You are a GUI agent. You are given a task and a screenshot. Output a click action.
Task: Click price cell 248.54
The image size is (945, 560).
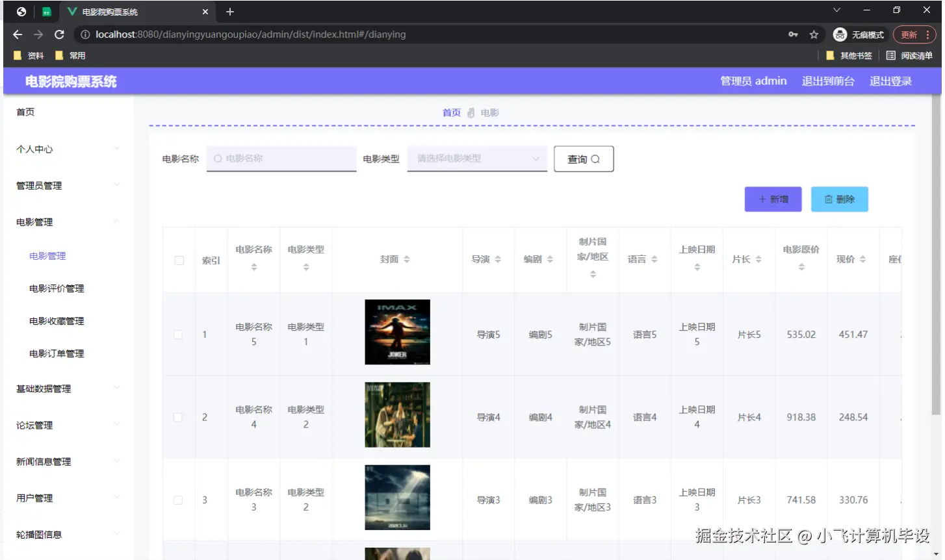click(853, 417)
